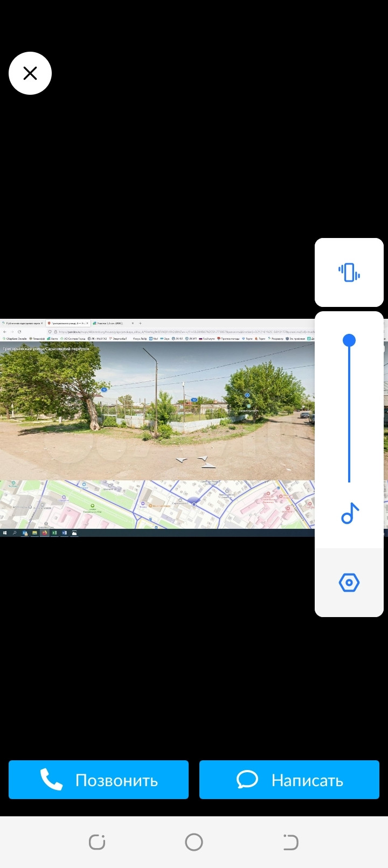Tap the Позвонить call button
Image resolution: width=388 pixels, height=868 pixels.
coord(99,780)
